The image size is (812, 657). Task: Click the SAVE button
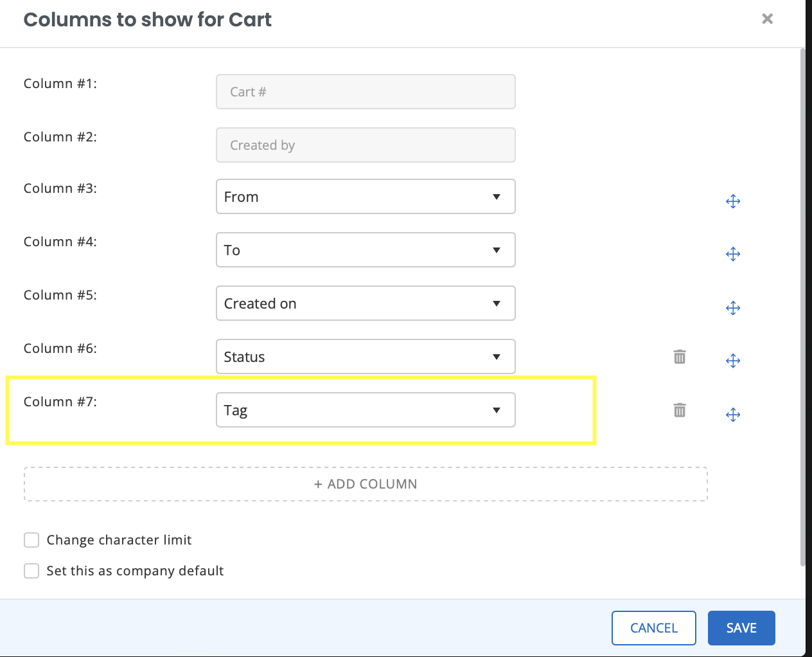(x=741, y=628)
